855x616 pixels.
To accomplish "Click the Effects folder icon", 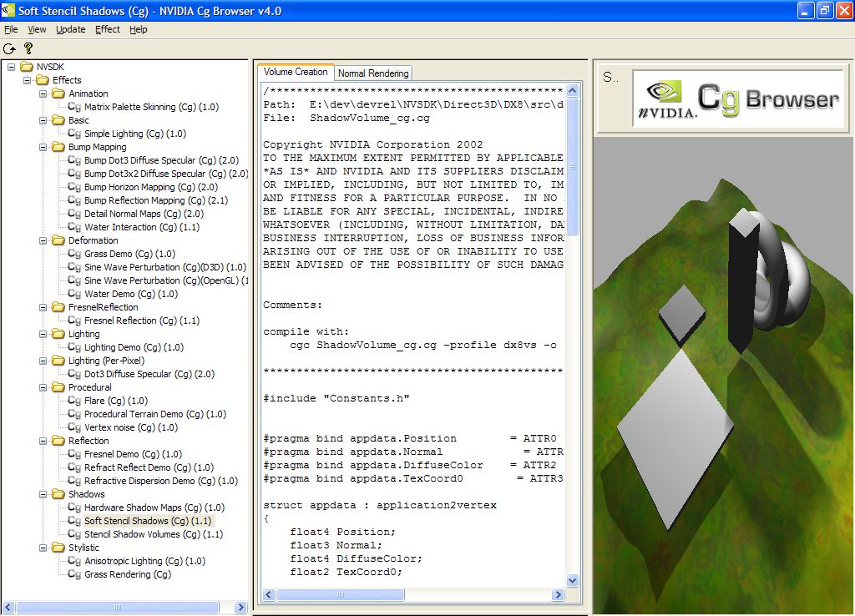I will 43,80.
